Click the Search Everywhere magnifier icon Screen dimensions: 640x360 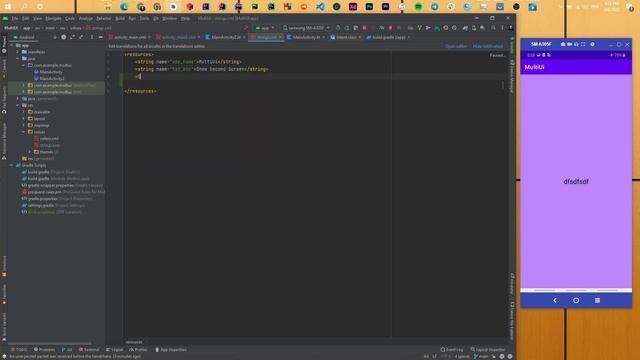(493, 28)
